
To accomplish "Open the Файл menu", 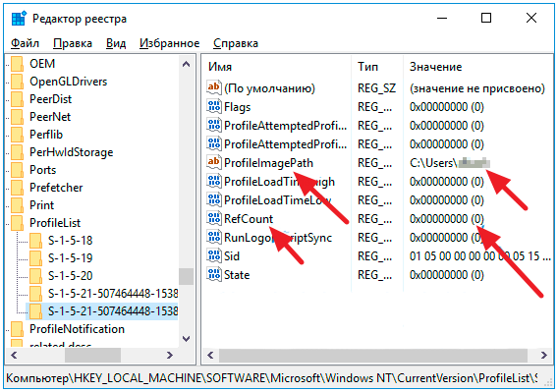I will click(x=25, y=43).
